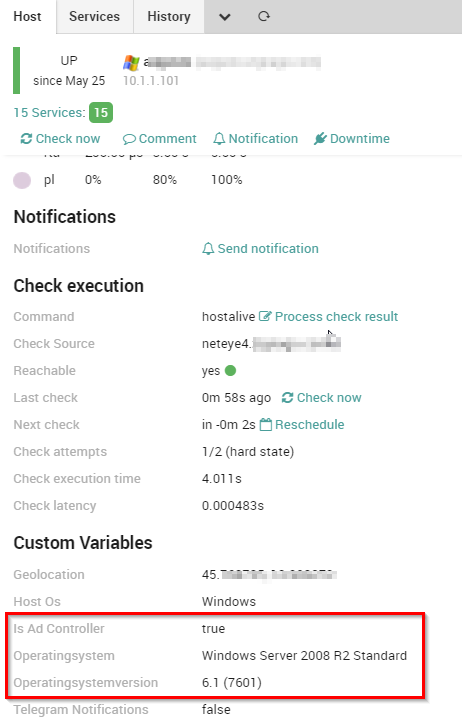The height and width of the screenshot is (723, 462).
Task: Click Check now beside Last check
Action: point(321,397)
